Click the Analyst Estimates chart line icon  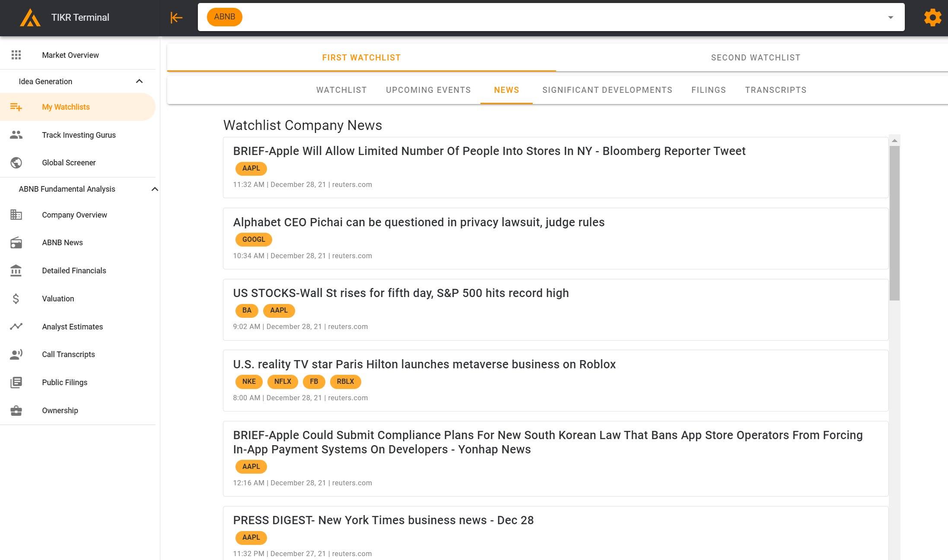click(16, 326)
